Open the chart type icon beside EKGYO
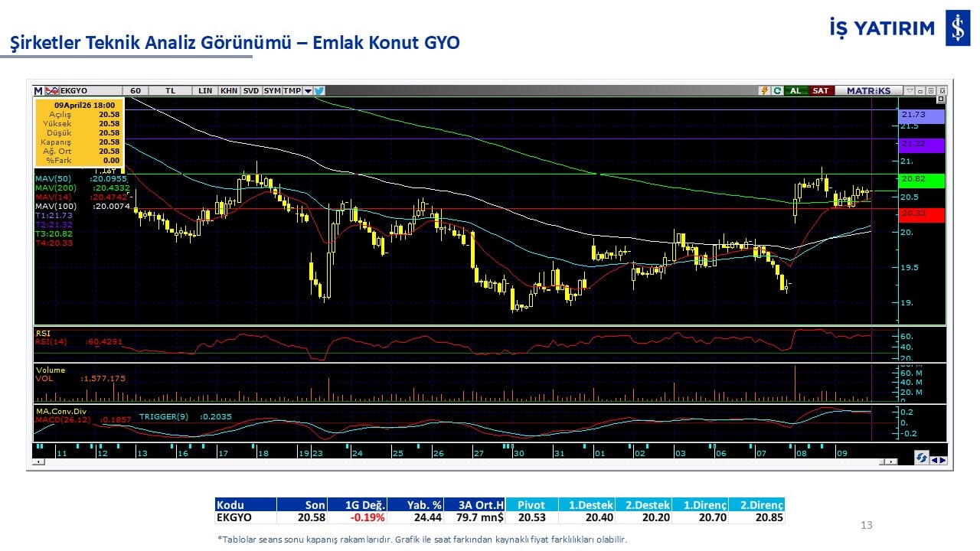980x551 pixels. [x=53, y=90]
